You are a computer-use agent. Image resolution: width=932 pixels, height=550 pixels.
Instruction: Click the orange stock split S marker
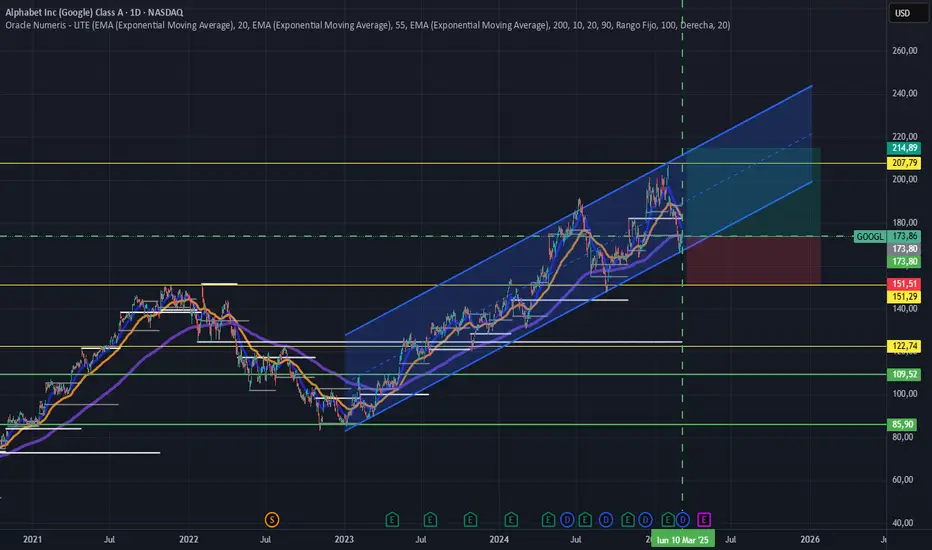272,520
